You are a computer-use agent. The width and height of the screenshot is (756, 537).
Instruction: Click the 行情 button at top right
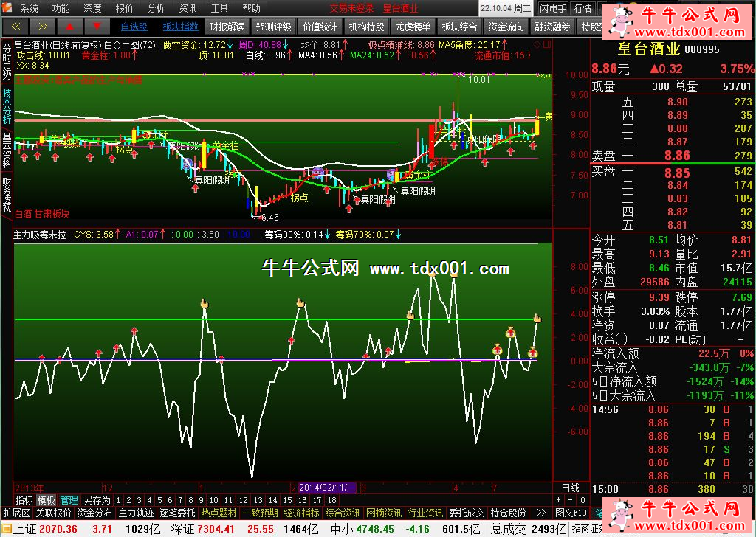583,8
